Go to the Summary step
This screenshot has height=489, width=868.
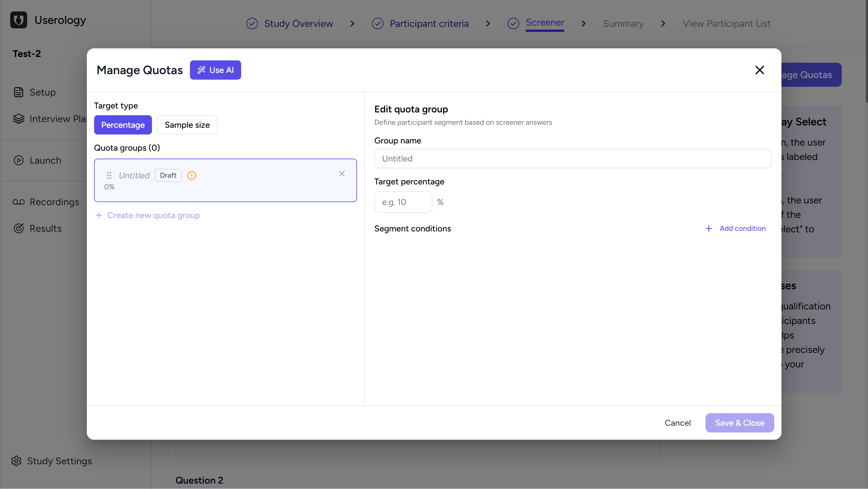point(623,24)
